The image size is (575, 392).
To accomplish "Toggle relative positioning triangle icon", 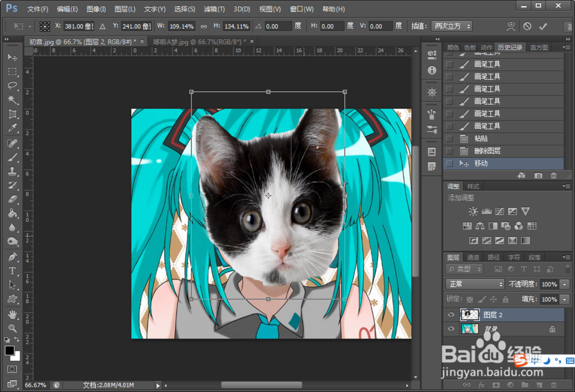I will click(x=103, y=26).
